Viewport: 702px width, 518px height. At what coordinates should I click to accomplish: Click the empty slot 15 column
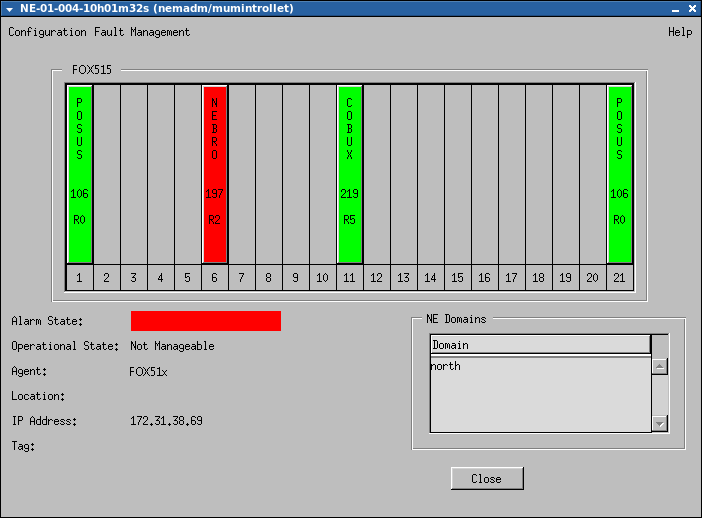tap(457, 175)
